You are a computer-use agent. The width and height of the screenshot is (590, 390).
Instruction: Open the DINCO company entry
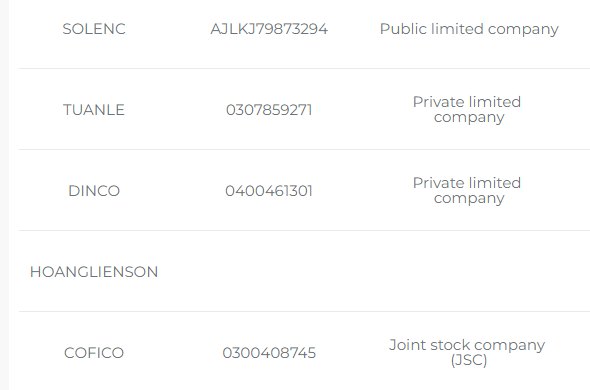click(x=94, y=191)
